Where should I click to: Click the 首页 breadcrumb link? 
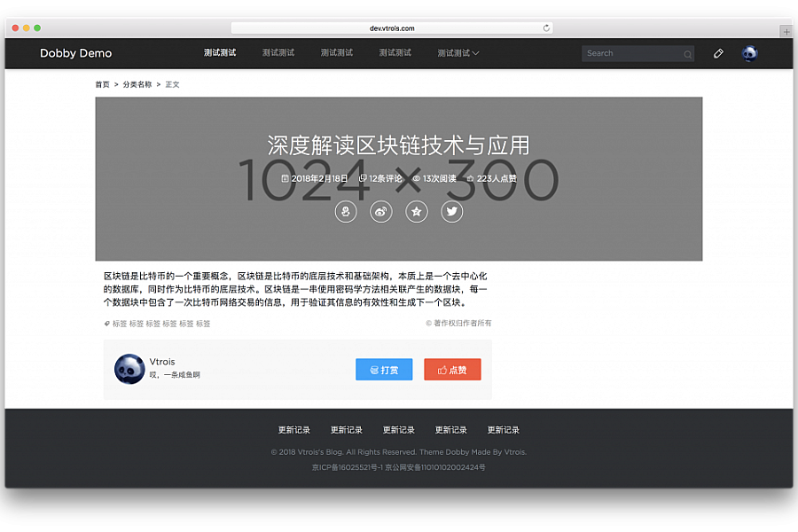[x=102, y=84]
